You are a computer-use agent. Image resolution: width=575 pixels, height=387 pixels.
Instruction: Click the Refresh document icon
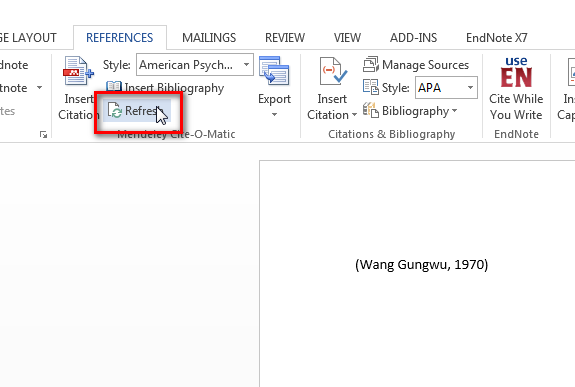pyautogui.click(x=115, y=110)
